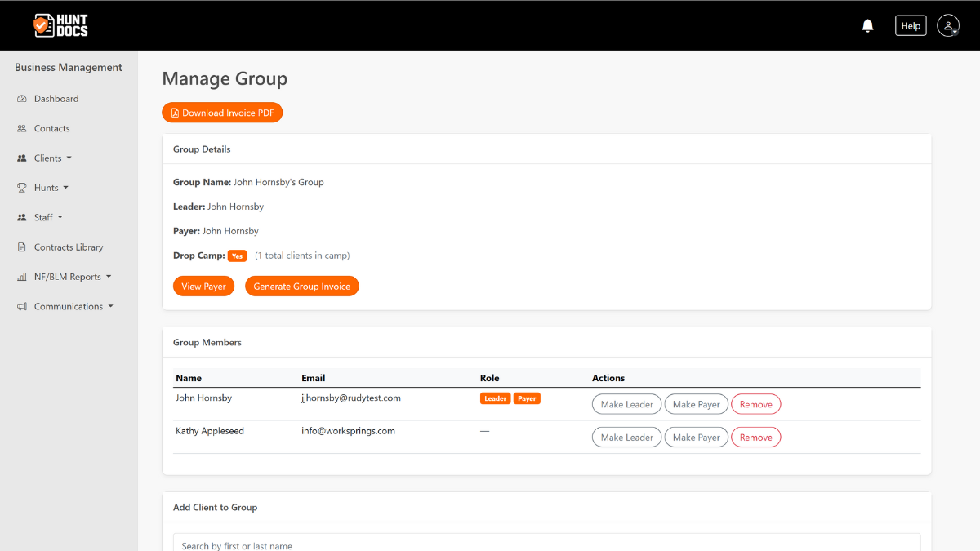Click the Contracts Library document icon
Viewport: 980px width, 551px height.
tap(22, 247)
